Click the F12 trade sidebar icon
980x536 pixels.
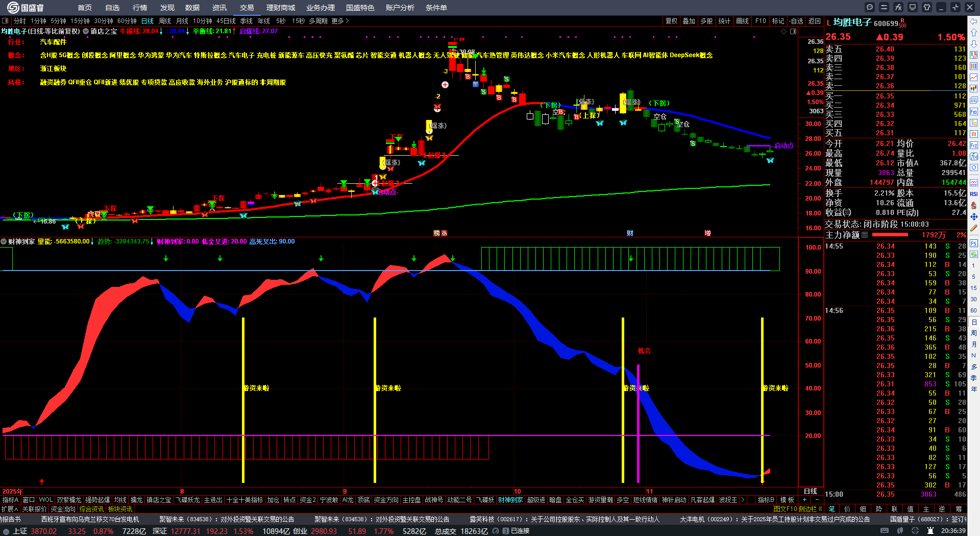tap(974, 145)
